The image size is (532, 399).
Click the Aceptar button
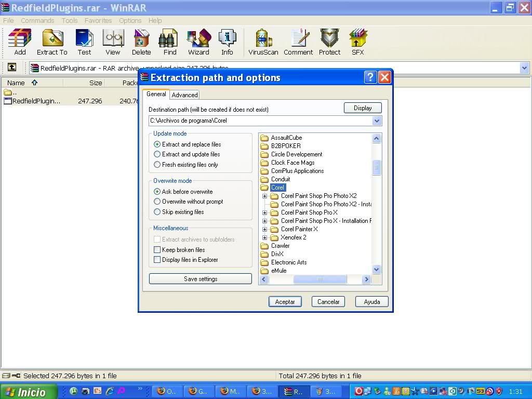point(285,302)
